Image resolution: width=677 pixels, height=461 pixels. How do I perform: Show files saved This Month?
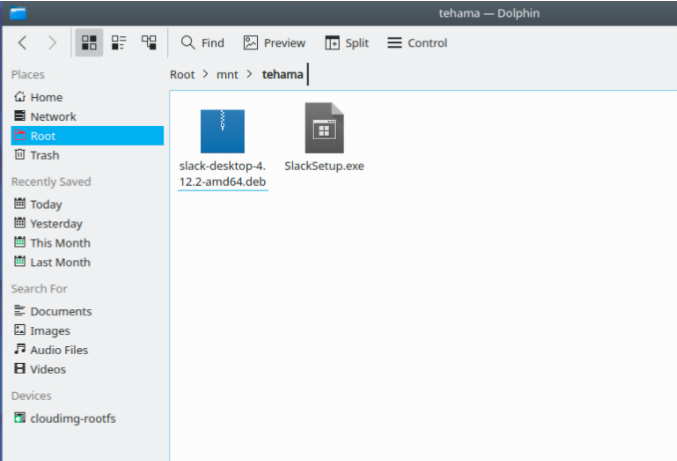pyautogui.click(x=87, y=243)
